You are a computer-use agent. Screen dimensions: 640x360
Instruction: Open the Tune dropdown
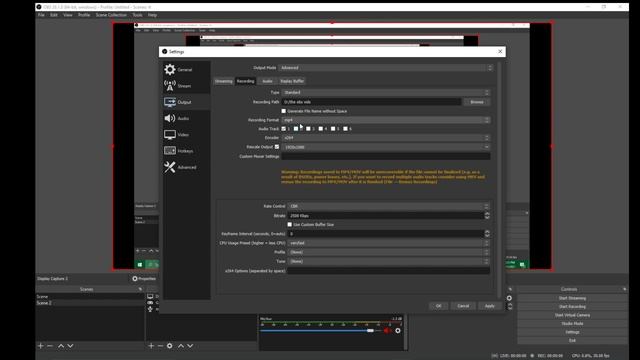[389, 261]
